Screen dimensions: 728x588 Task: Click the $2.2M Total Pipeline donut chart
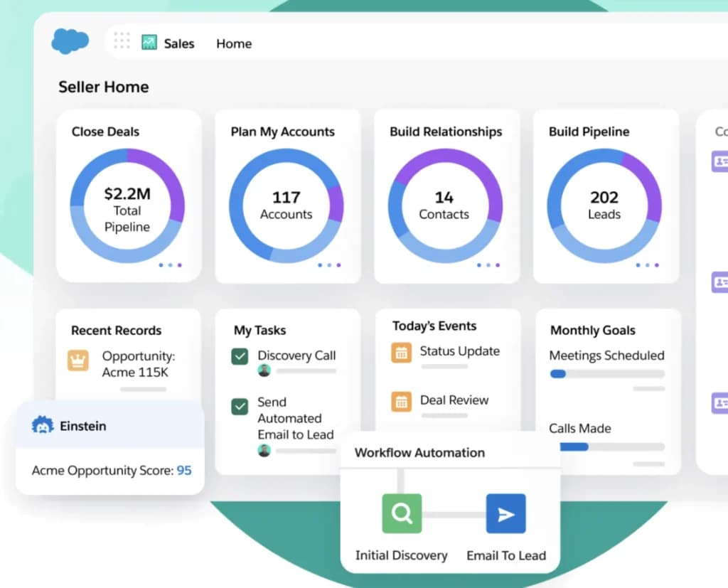127,205
